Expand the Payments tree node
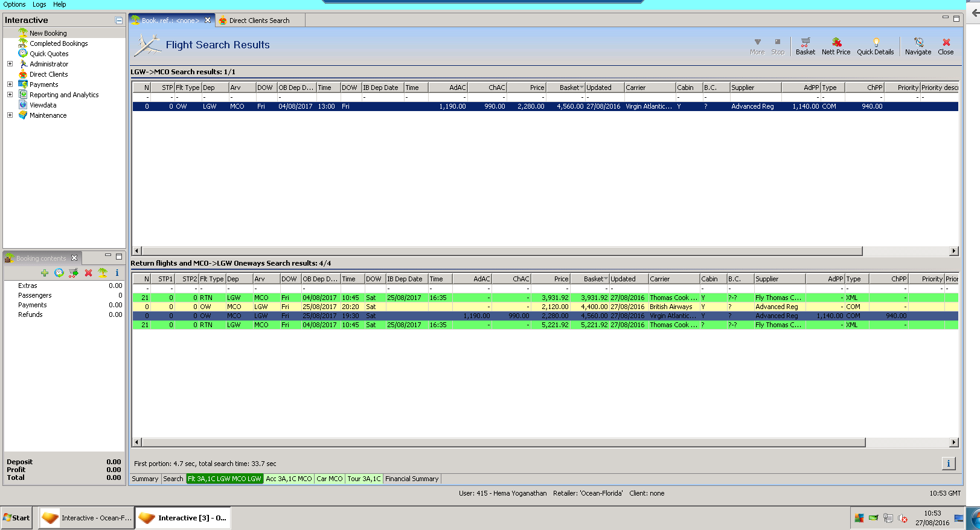The height and width of the screenshot is (530, 980). coord(10,84)
